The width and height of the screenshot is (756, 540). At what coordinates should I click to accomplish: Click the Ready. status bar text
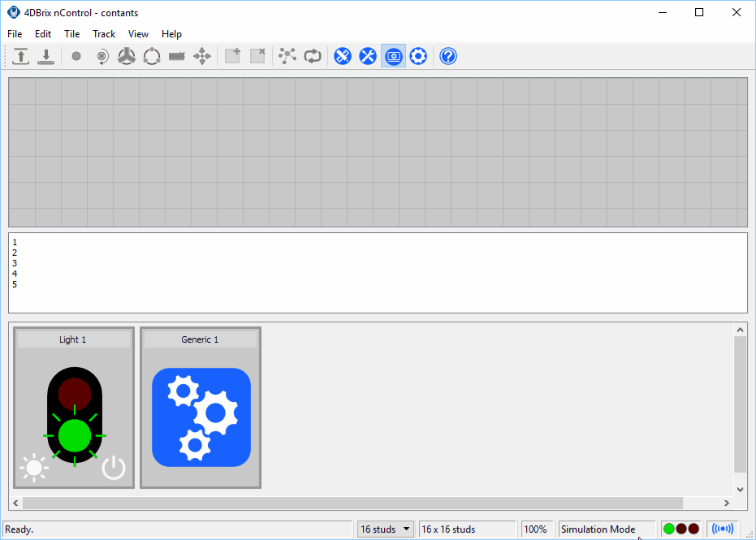coord(19,529)
